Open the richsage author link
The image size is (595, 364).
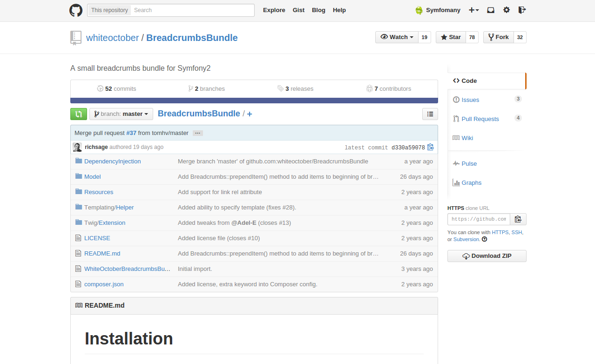[x=96, y=147]
